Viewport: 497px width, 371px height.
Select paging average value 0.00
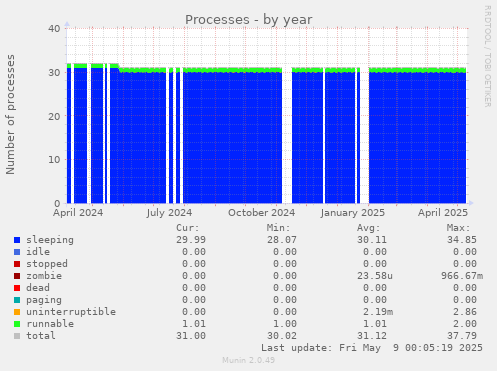click(x=375, y=300)
